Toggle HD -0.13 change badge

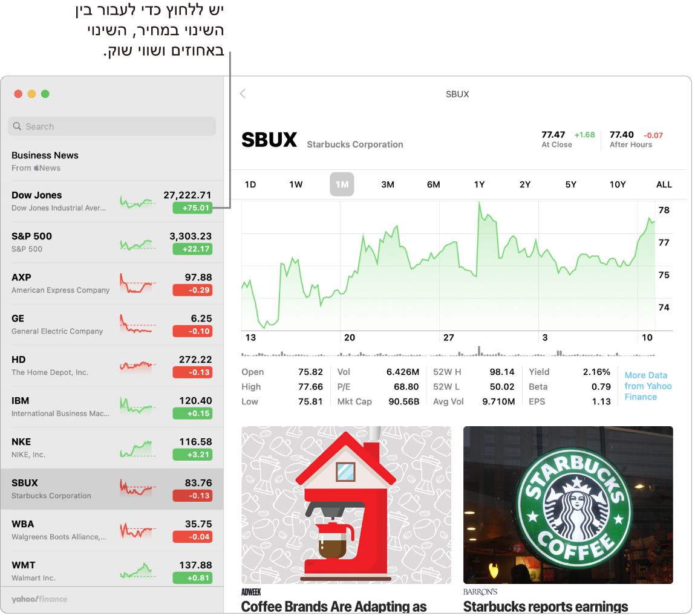pos(192,372)
